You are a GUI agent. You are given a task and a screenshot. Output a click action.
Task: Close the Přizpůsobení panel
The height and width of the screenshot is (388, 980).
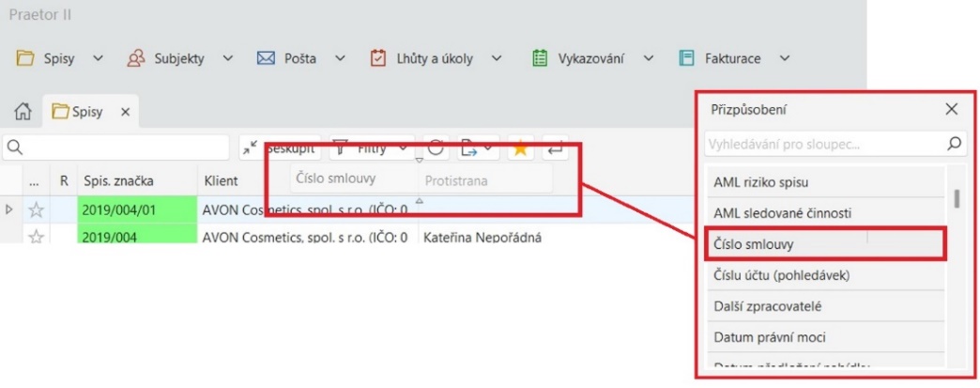951,109
